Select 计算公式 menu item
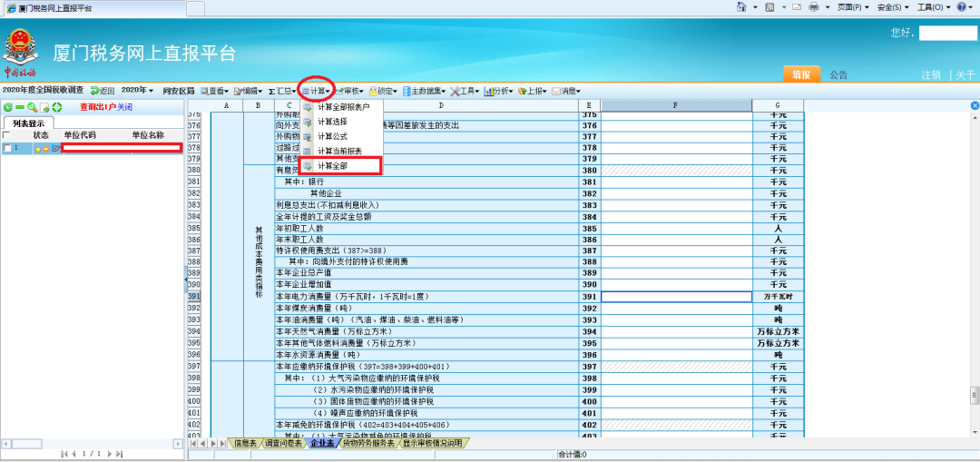The height and width of the screenshot is (462, 980). coord(341,135)
